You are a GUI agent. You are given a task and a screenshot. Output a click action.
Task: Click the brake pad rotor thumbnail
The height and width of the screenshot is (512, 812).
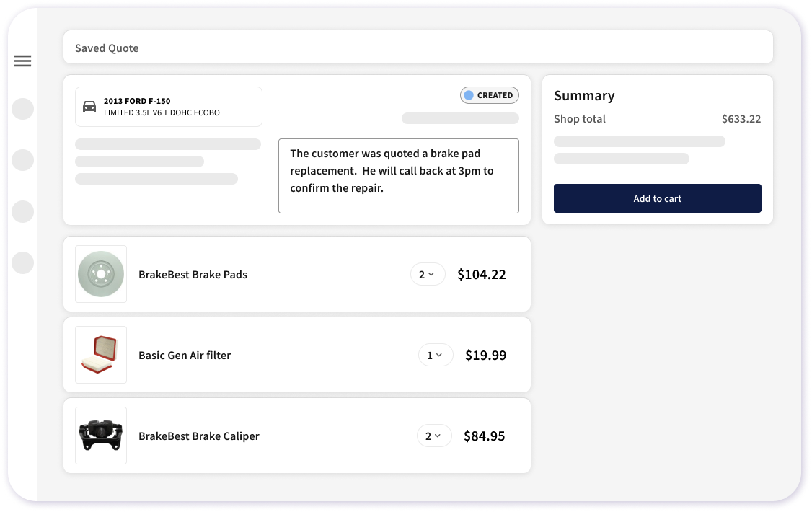(x=101, y=274)
